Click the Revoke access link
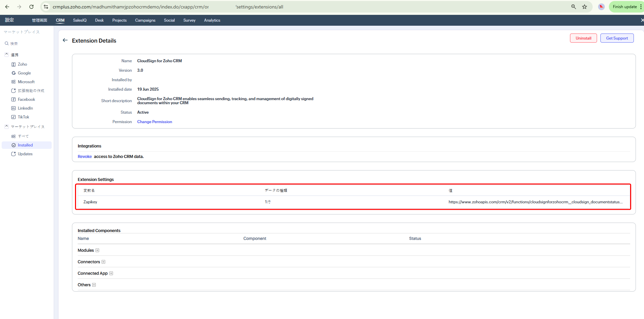This screenshot has height=319, width=644. [x=85, y=157]
